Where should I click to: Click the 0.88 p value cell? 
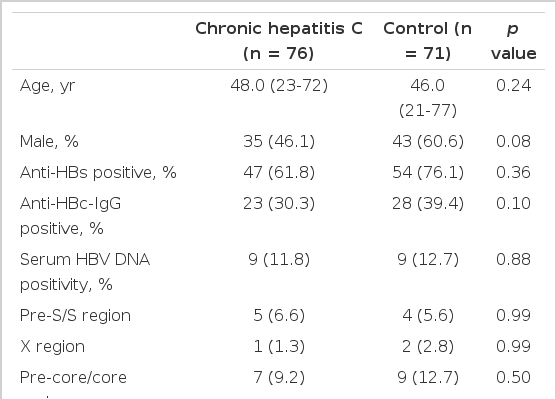[x=513, y=260]
